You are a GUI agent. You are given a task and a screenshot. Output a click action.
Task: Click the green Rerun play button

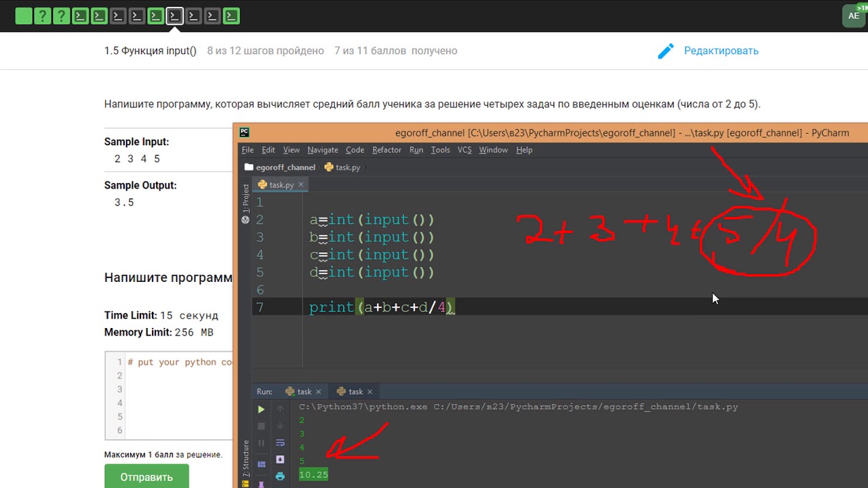coord(261,409)
